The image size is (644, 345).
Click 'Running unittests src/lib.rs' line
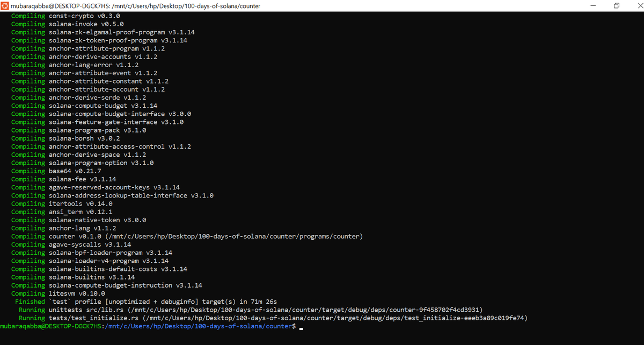[x=251, y=310]
